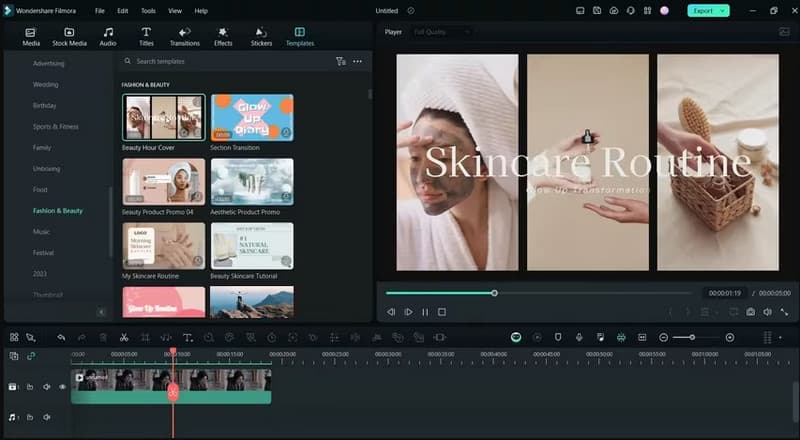This screenshot has width=800, height=440.
Task: Click in the Search templates field
Action: (x=230, y=61)
